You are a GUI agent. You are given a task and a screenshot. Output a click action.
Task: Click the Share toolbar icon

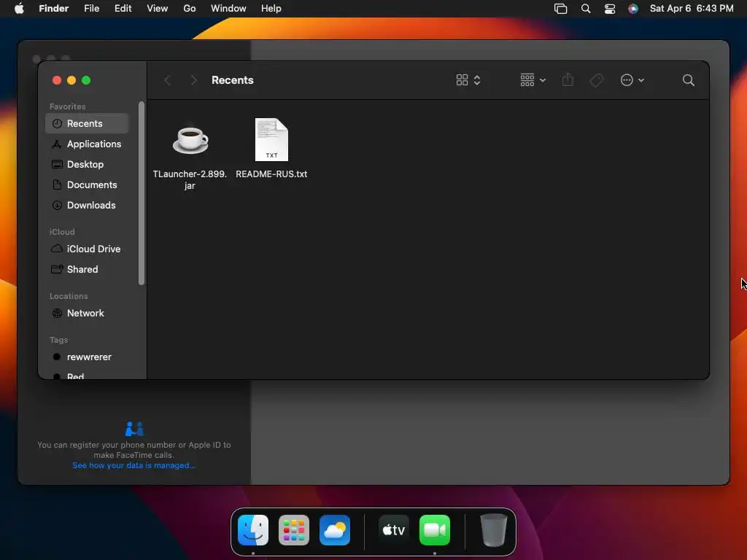pyautogui.click(x=568, y=80)
